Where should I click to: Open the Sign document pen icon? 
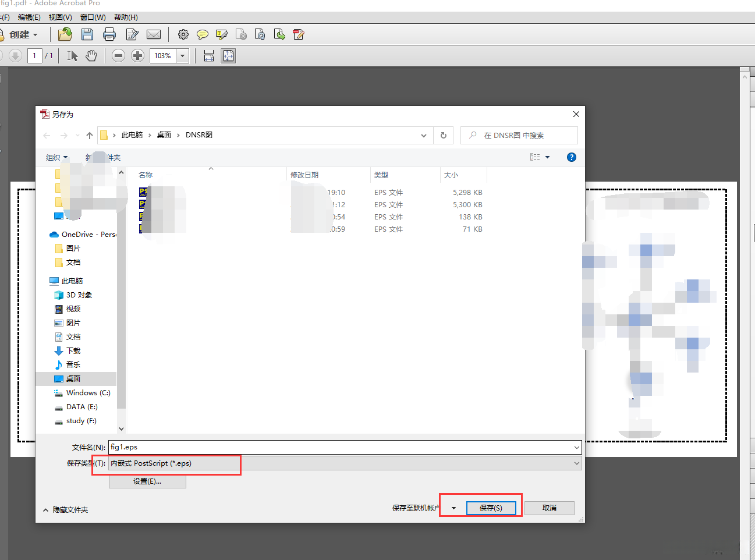point(132,35)
